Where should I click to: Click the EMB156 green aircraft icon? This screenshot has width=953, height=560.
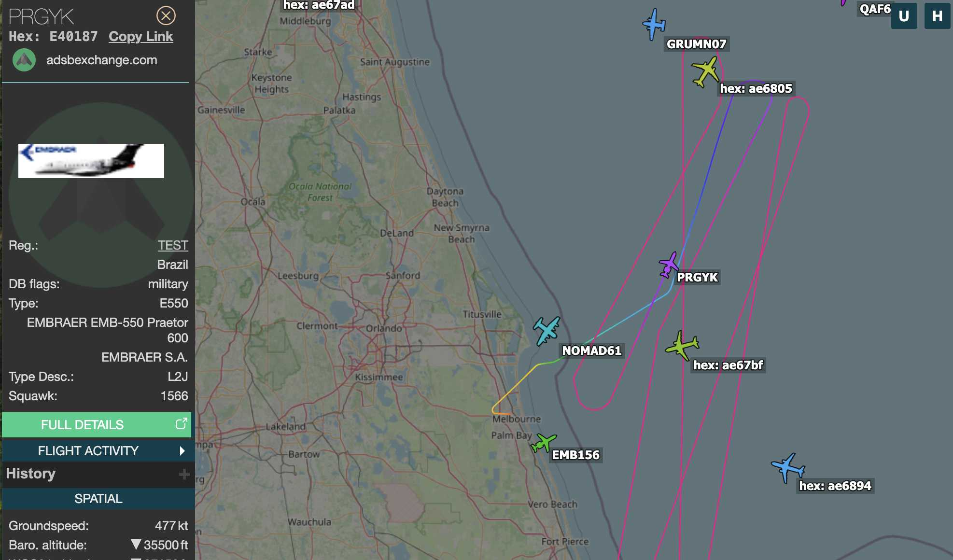(544, 443)
